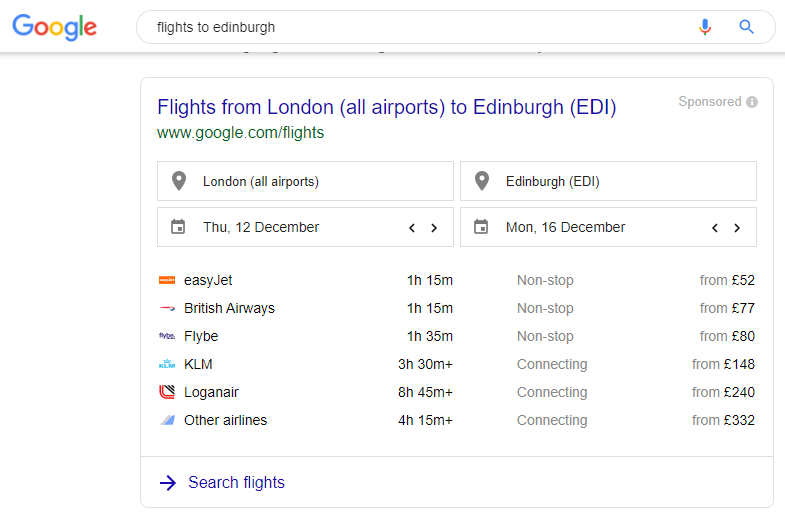
Task: Open Flights from London to Edinburgh title
Action: tap(386, 107)
